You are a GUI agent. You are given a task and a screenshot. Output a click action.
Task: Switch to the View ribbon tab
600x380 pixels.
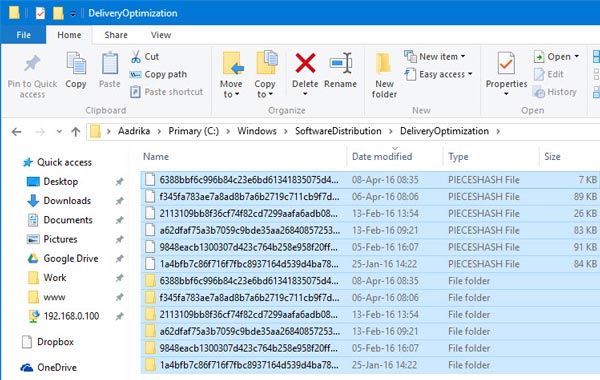[x=161, y=35]
